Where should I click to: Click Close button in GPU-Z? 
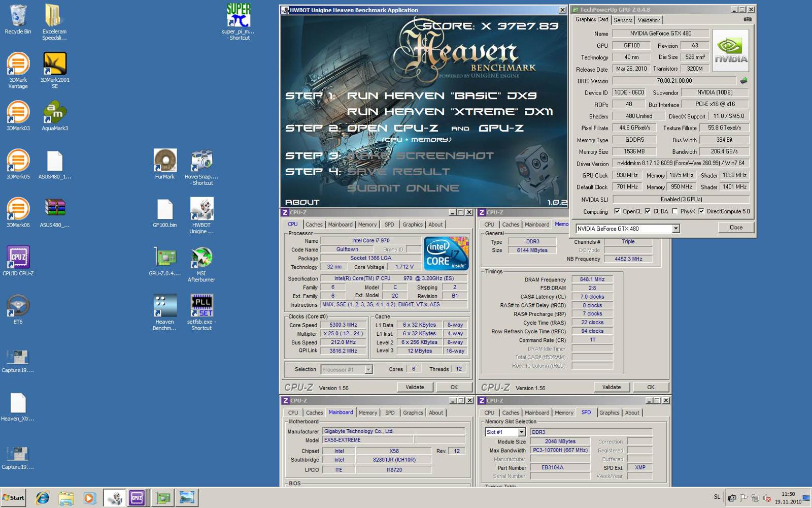(x=736, y=228)
